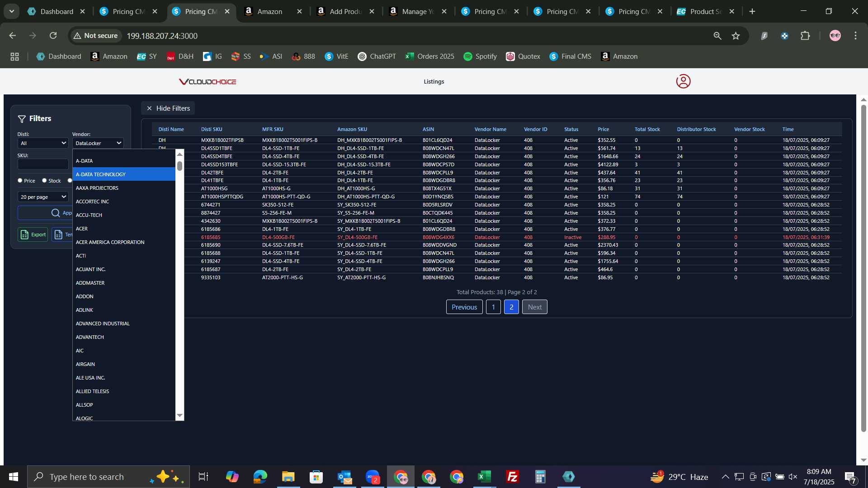
Task: Open the Extensions puzzle icon
Action: [x=805, y=36]
